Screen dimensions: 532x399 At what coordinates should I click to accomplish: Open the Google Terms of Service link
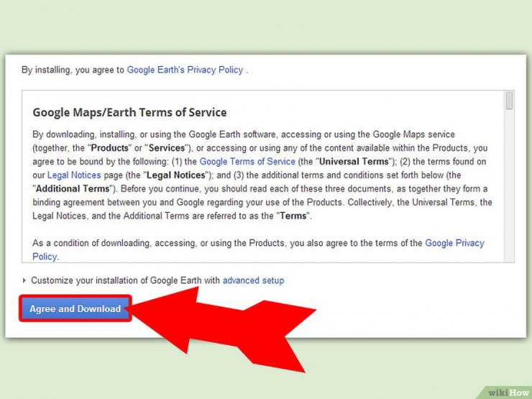click(246, 162)
